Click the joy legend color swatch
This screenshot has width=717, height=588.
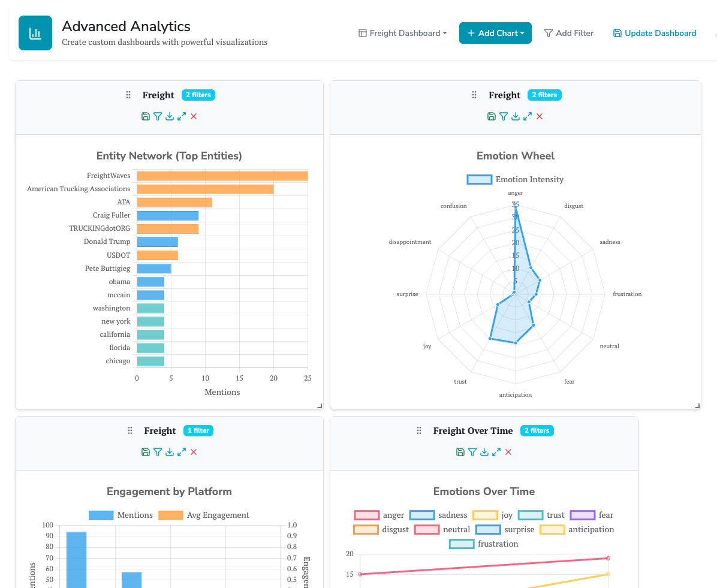485,515
